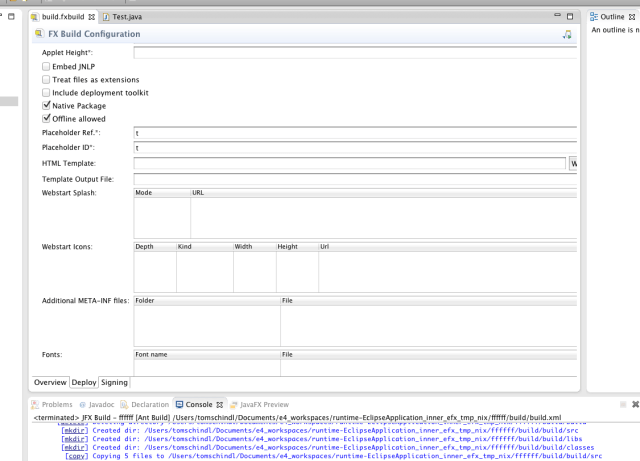Viewport: 640px width, 461px height.
Task: Switch to the Signing tab
Action: click(x=113, y=382)
